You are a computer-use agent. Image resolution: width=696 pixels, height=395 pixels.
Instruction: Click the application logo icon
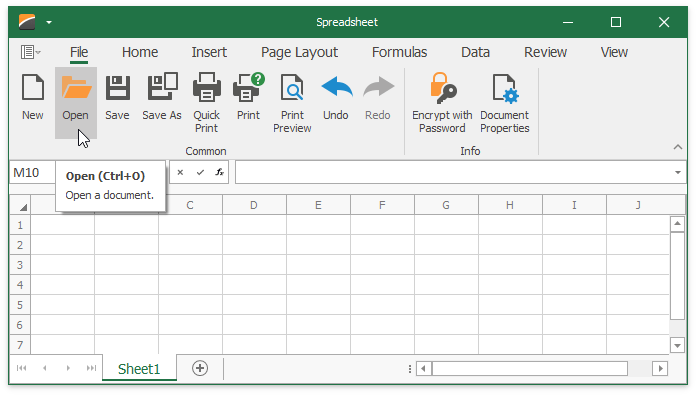point(27,22)
